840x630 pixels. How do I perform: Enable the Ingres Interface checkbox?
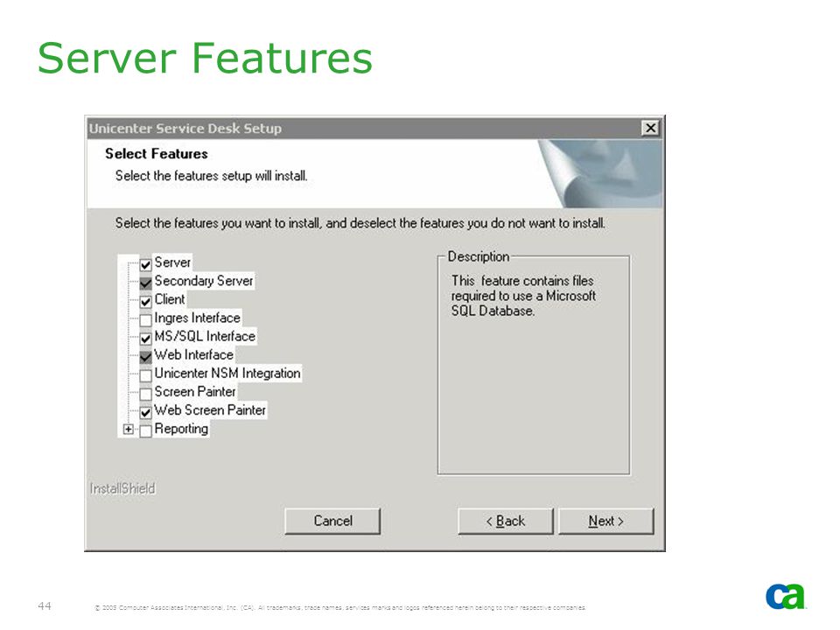tap(146, 320)
